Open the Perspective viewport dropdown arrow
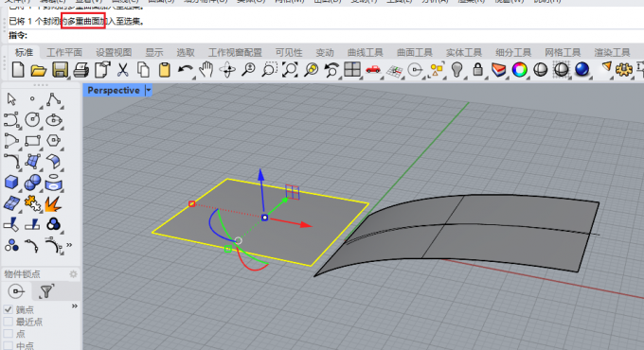This screenshot has height=350, width=644. [x=149, y=90]
